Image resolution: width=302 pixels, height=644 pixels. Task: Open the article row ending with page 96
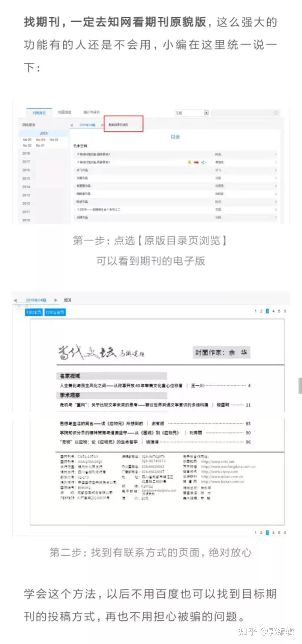click(x=155, y=442)
